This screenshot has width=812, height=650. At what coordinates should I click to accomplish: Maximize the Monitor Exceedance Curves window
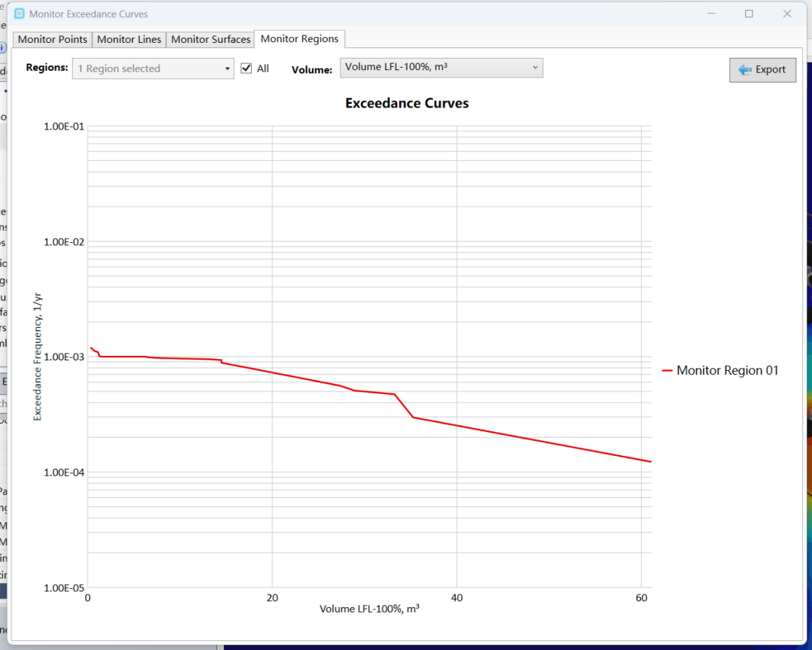(x=749, y=14)
